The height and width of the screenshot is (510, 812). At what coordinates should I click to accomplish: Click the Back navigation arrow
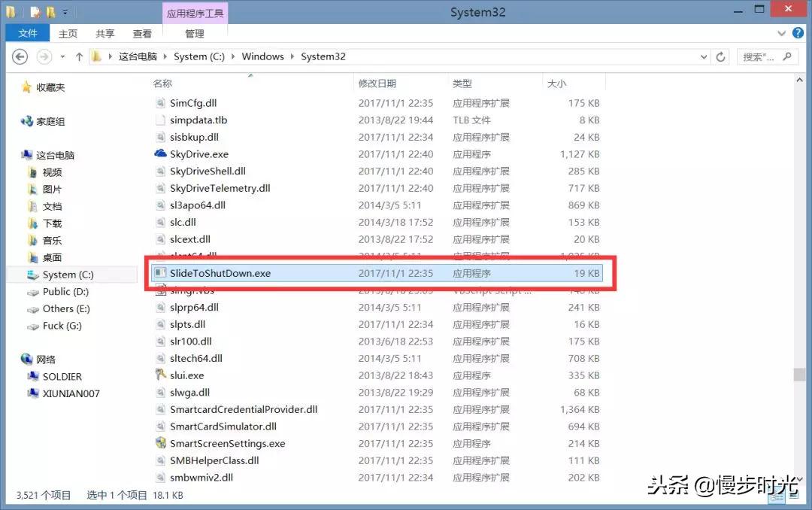[x=20, y=57]
